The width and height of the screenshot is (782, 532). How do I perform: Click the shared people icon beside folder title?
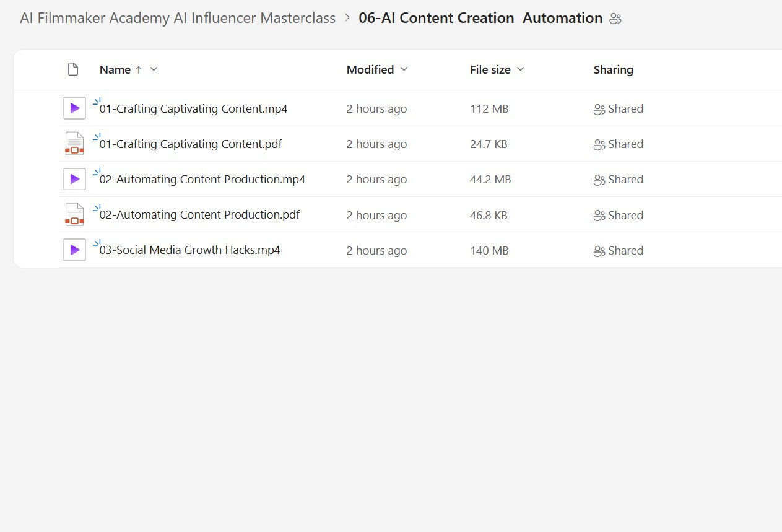coord(615,19)
